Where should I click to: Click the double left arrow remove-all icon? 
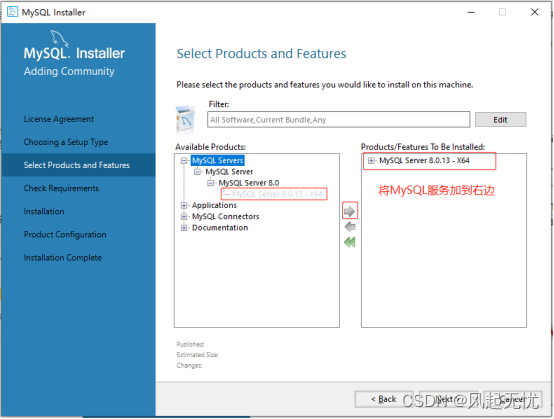click(x=349, y=242)
